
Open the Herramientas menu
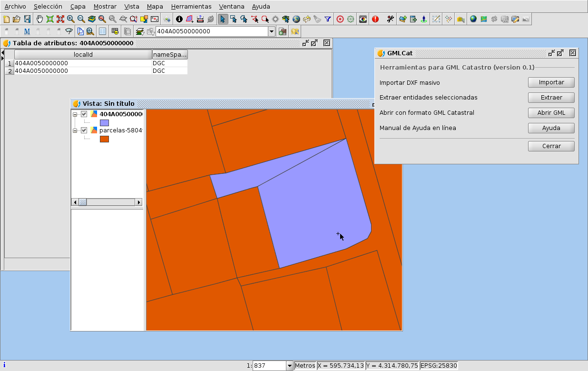coord(191,7)
